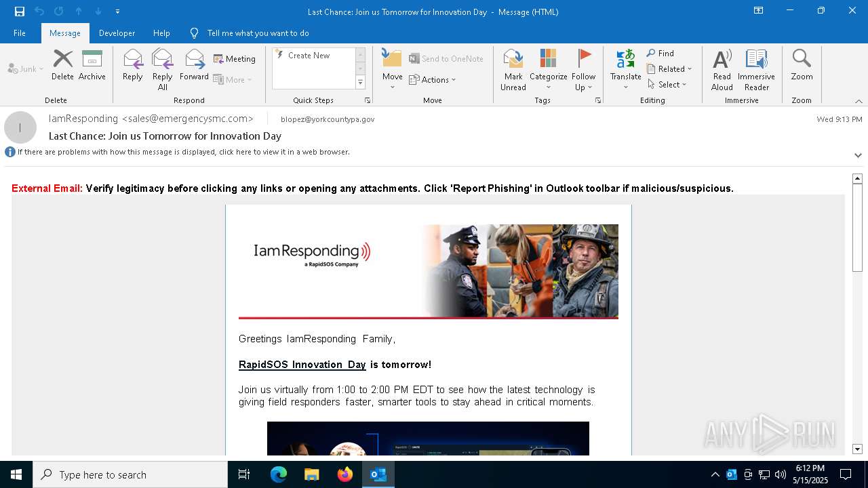
Task: Switch to the Developer tab
Action: click(x=117, y=33)
